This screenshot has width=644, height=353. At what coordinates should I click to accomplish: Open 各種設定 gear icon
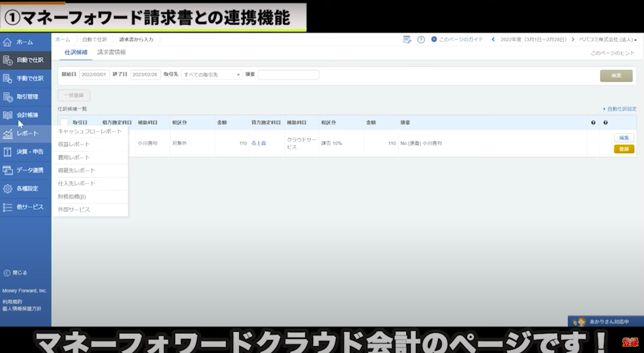(7, 189)
